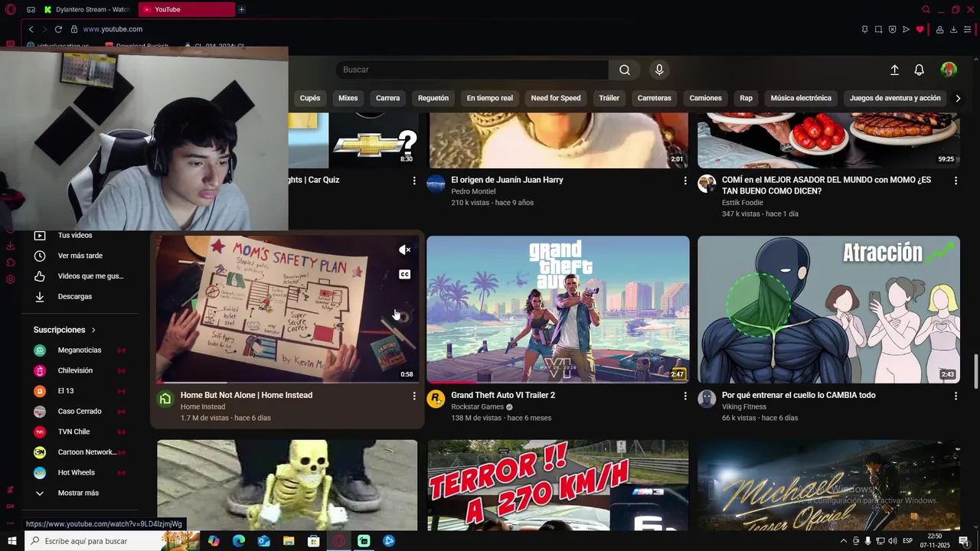
Task: Show more topic chips with right arrow
Action: [957, 98]
